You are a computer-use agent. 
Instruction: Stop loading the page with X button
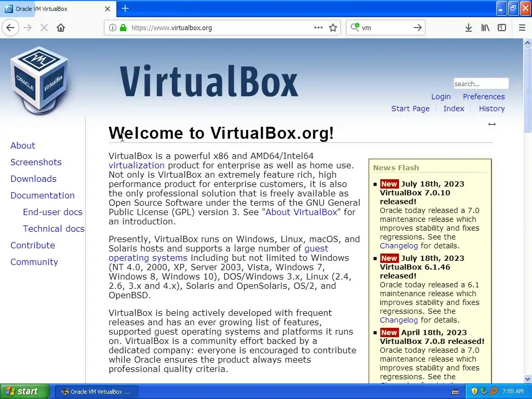pos(44,28)
